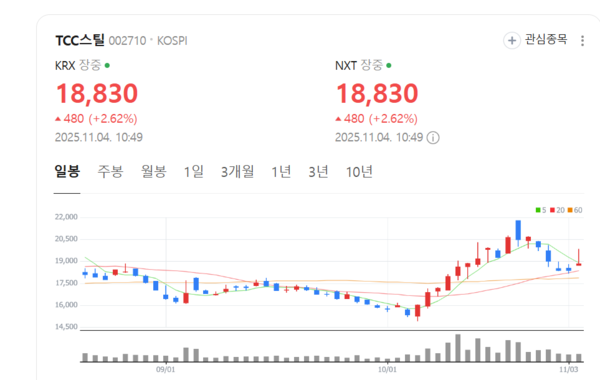Click the 11/03 date axis label
The height and width of the screenshot is (380, 600).
[569, 369]
